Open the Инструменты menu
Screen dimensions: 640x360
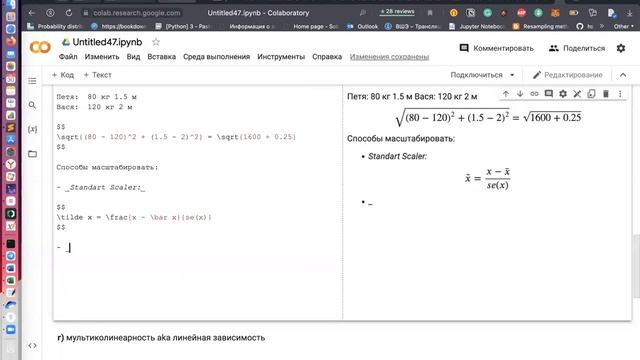(281, 57)
